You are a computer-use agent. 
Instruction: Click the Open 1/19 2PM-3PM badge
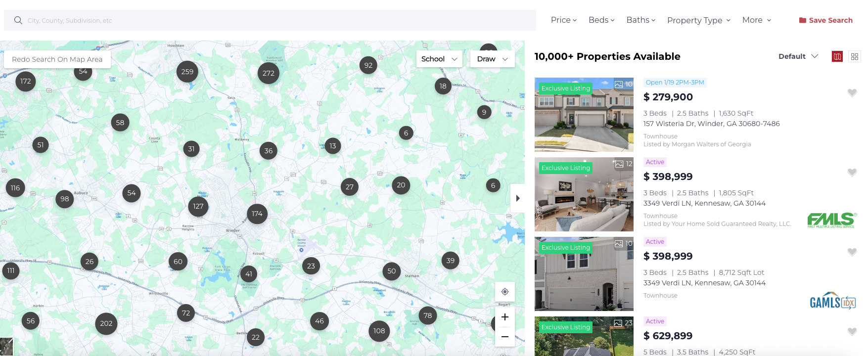[675, 83]
